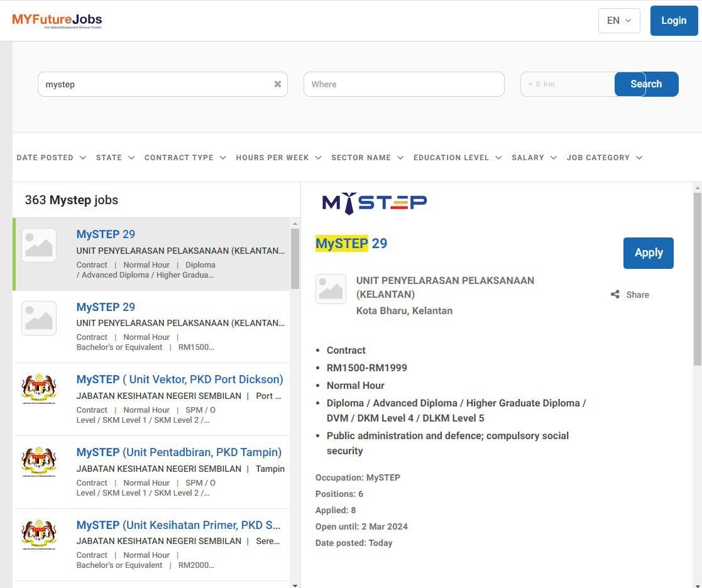Screen dimensions: 702x588
Task: Focus the Where location field
Action: coord(404,84)
